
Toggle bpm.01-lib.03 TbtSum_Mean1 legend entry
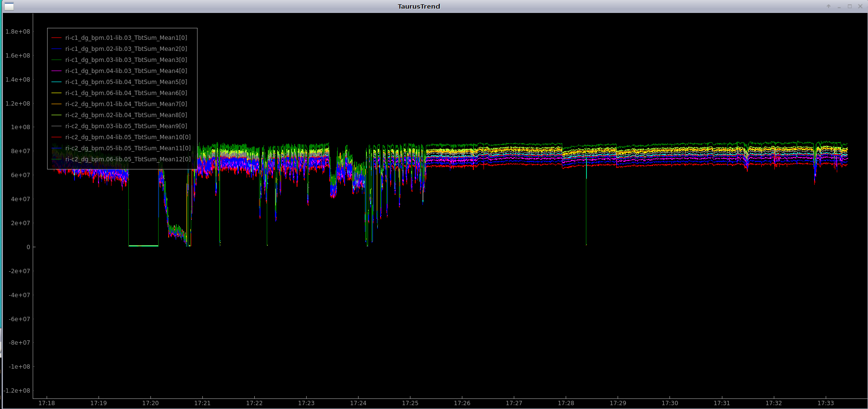[x=126, y=38]
